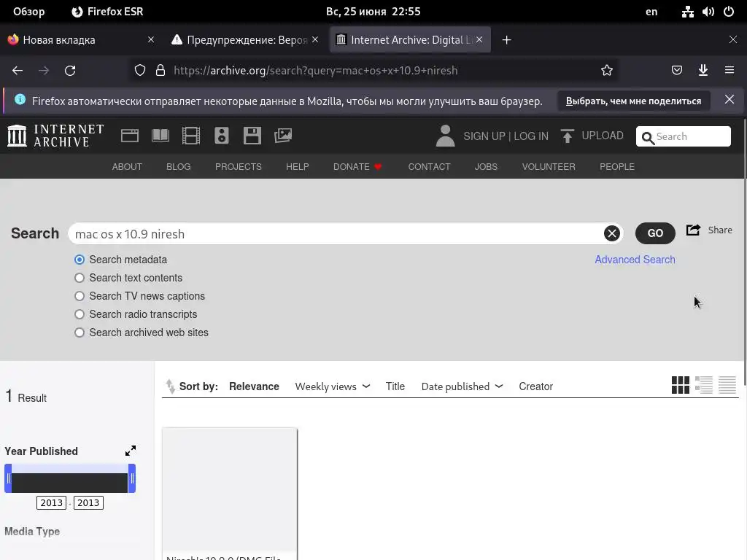Screen dimensions: 747x560
Task: Click Выбрать, чем мне поделиться button
Action: pyautogui.click(x=633, y=101)
